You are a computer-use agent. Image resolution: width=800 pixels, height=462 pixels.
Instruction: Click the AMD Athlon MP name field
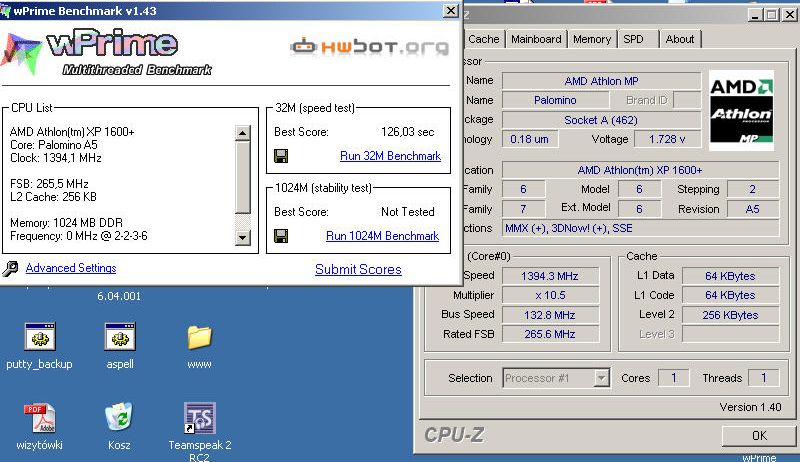[x=602, y=81]
